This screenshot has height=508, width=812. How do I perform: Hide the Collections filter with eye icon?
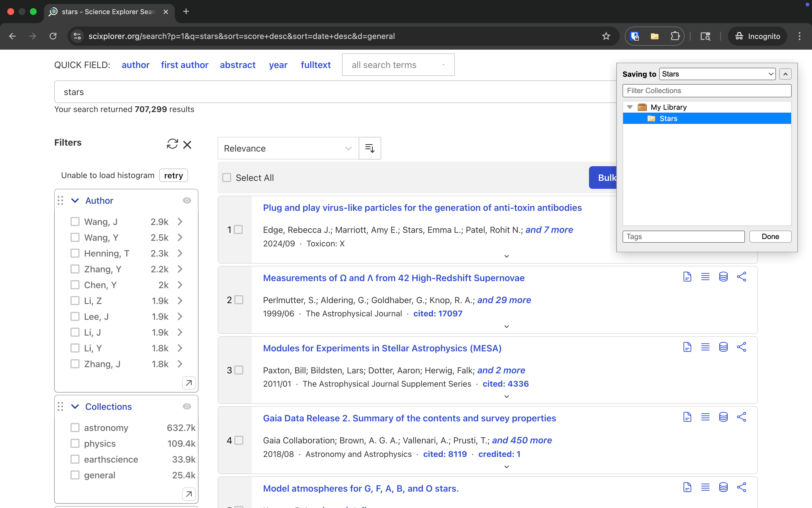coord(187,406)
